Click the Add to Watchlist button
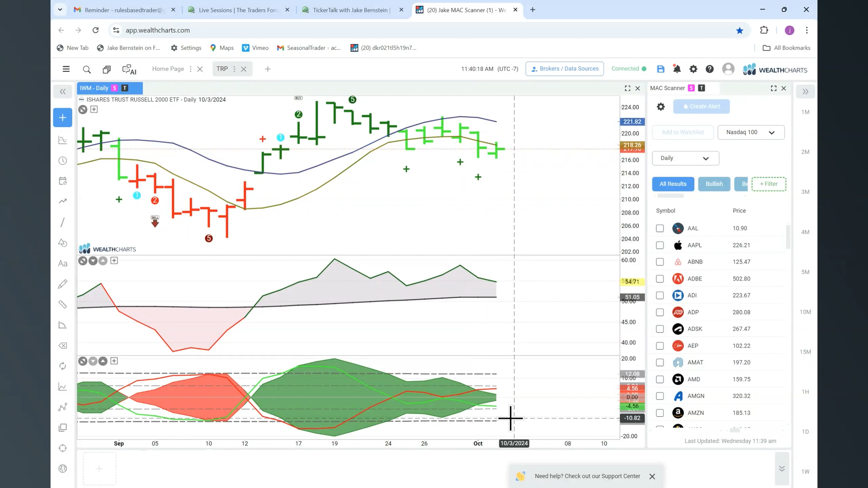868x488 pixels. pos(683,132)
